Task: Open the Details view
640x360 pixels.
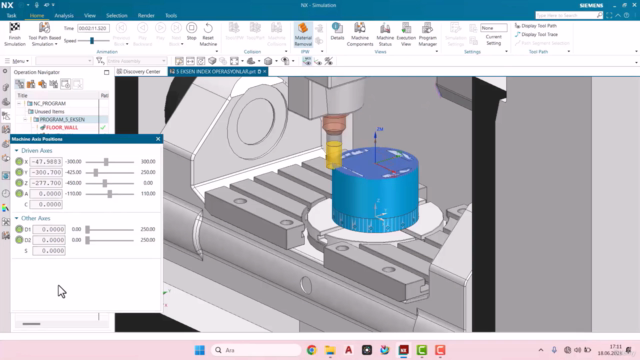Action: coord(337,31)
